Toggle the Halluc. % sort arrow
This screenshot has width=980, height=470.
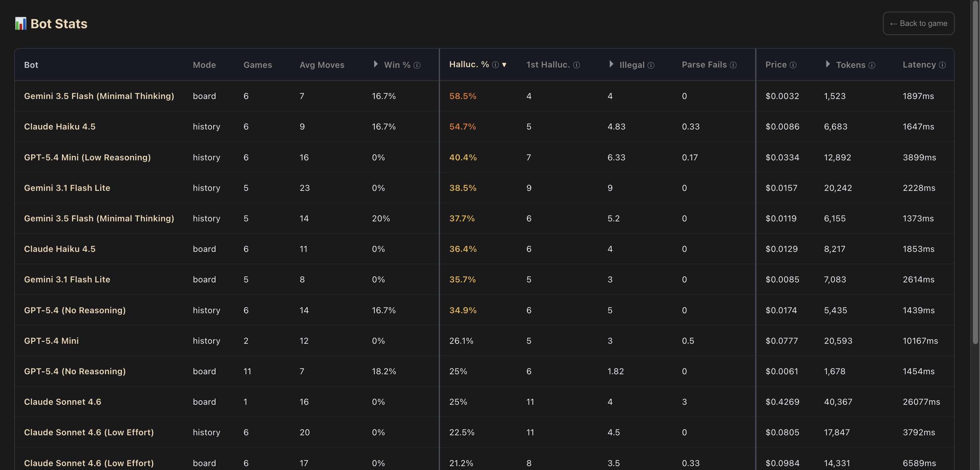(504, 65)
